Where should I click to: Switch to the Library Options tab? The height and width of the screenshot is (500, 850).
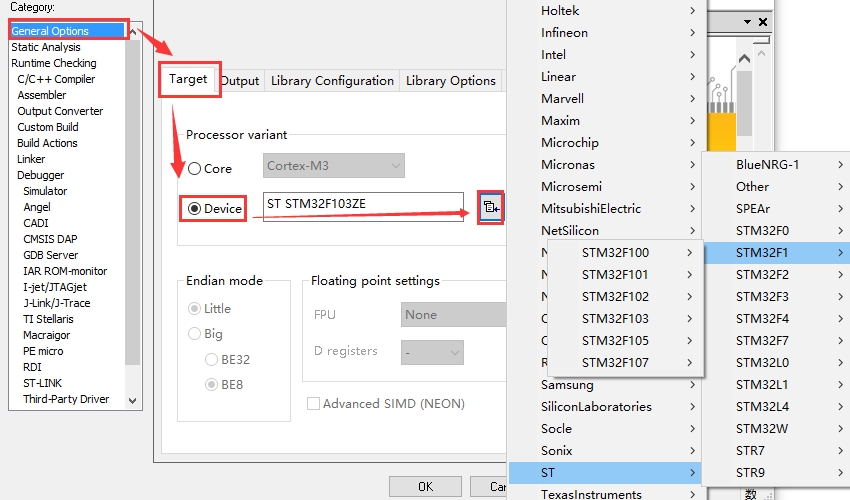click(x=450, y=81)
